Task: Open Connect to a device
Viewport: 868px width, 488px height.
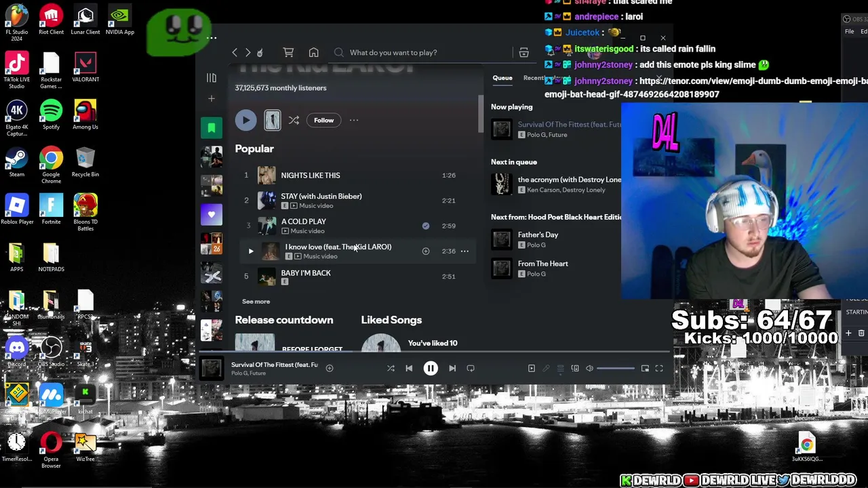Action: (575, 368)
